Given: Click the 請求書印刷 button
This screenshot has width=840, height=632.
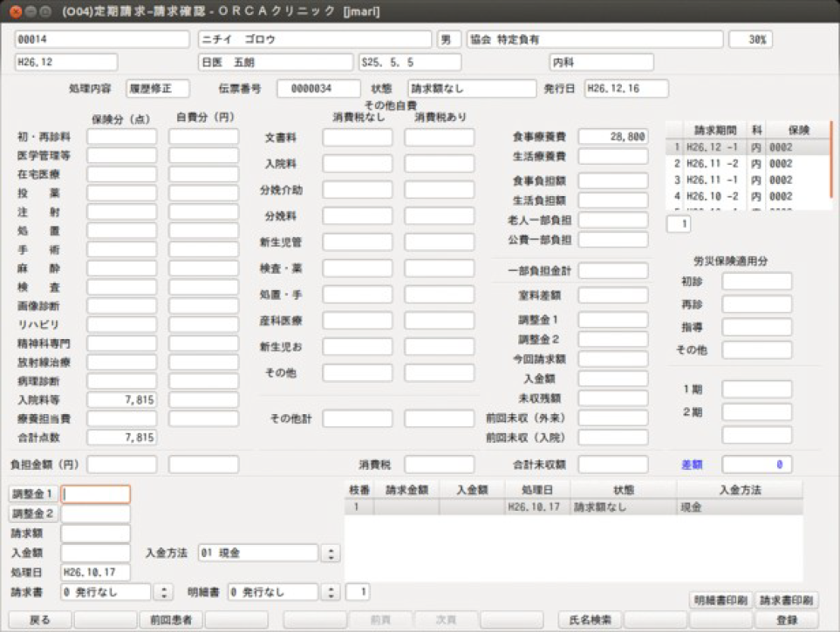Looking at the screenshot, I should pos(787,601).
